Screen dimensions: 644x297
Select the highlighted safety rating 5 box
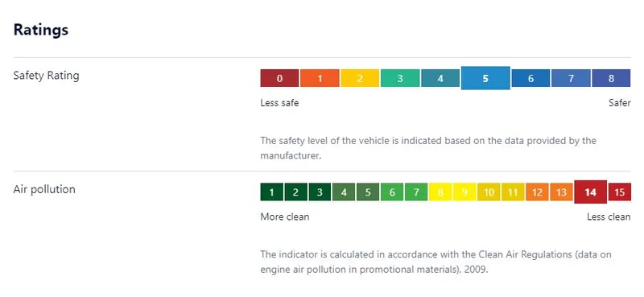click(x=485, y=78)
